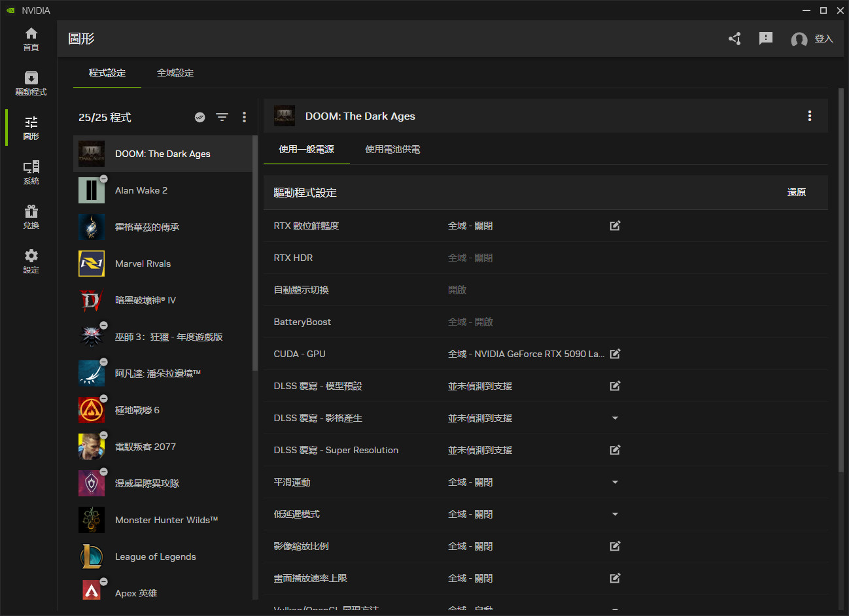849x616 pixels.
Task: Click the Marvel Rivals game icon
Action: pyautogui.click(x=92, y=264)
